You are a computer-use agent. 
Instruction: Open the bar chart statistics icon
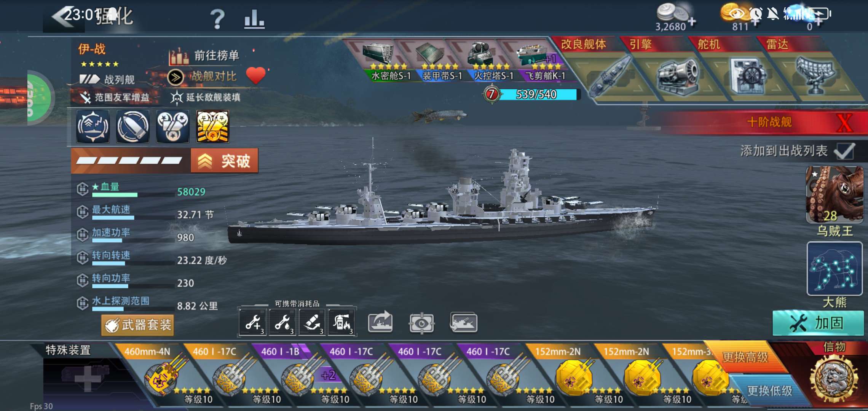(x=254, y=19)
